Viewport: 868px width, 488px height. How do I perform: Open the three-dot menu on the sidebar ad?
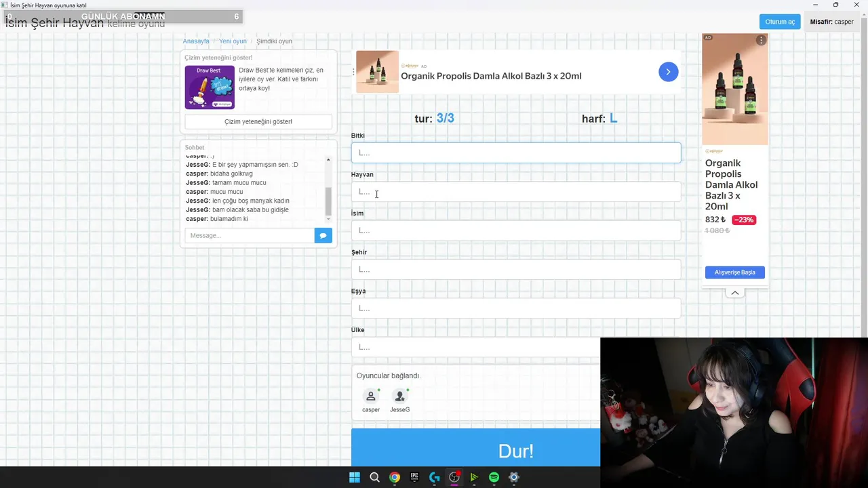click(x=761, y=41)
